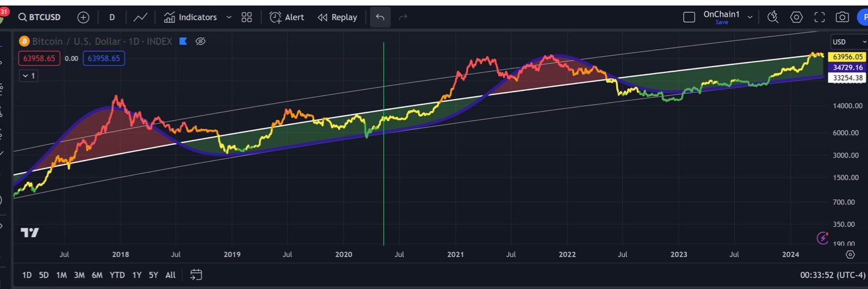Open the Indicators dialog
868x289 pixels.
pos(190,17)
